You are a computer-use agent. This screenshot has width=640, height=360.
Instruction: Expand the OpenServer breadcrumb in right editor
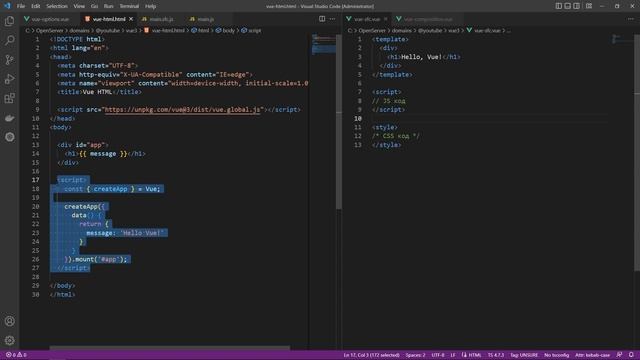tap(372, 31)
